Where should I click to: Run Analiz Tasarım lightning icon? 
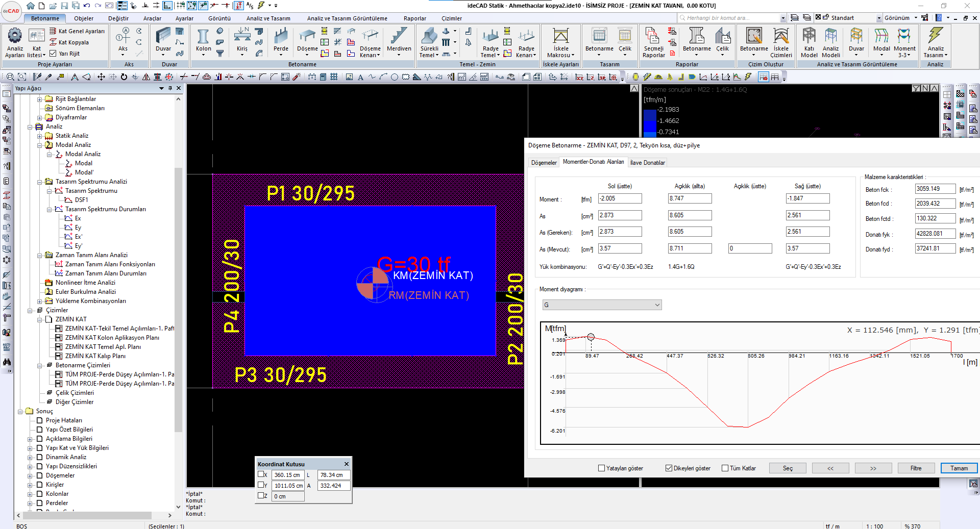935,42
